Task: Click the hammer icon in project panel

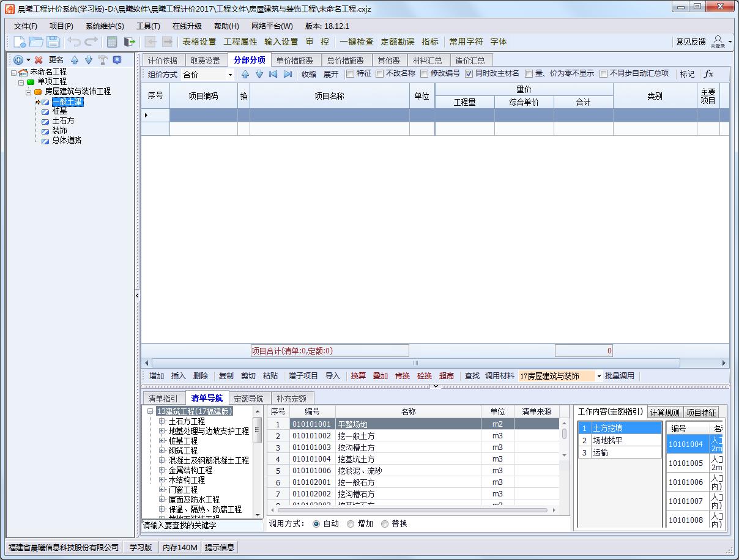Action: point(102,60)
